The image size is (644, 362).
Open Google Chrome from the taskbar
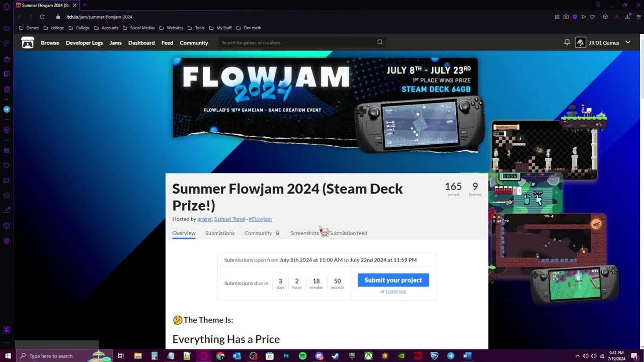click(x=220, y=356)
